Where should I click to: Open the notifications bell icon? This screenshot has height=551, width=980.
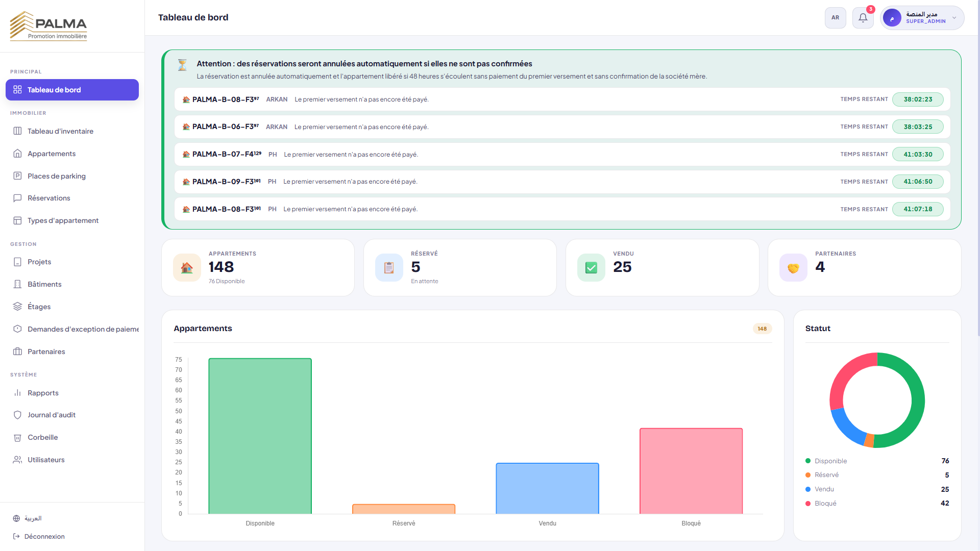tap(863, 18)
